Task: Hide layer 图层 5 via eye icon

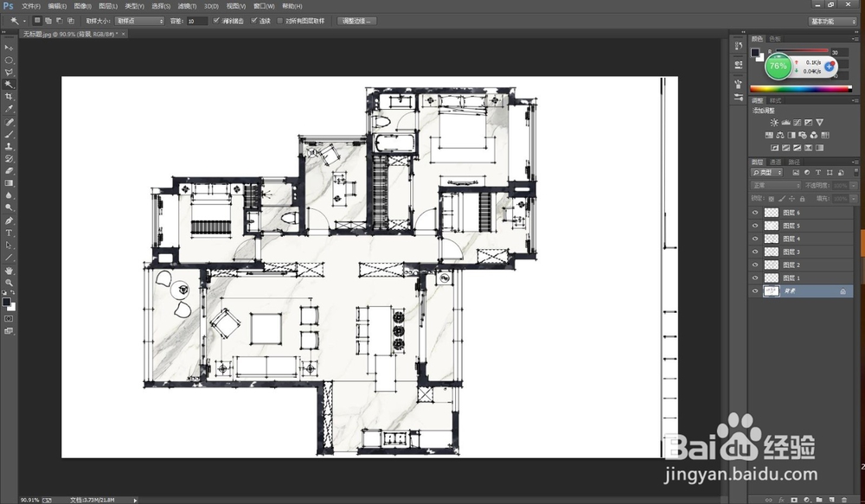Action: 755,226
